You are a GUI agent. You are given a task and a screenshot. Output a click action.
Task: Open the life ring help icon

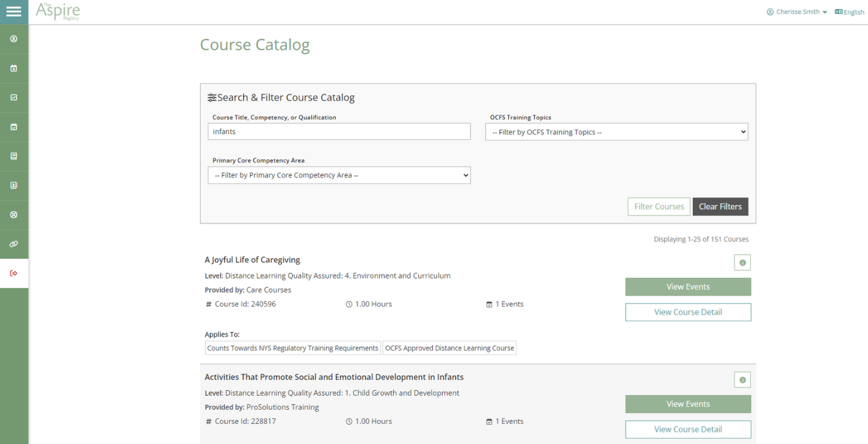13,215
